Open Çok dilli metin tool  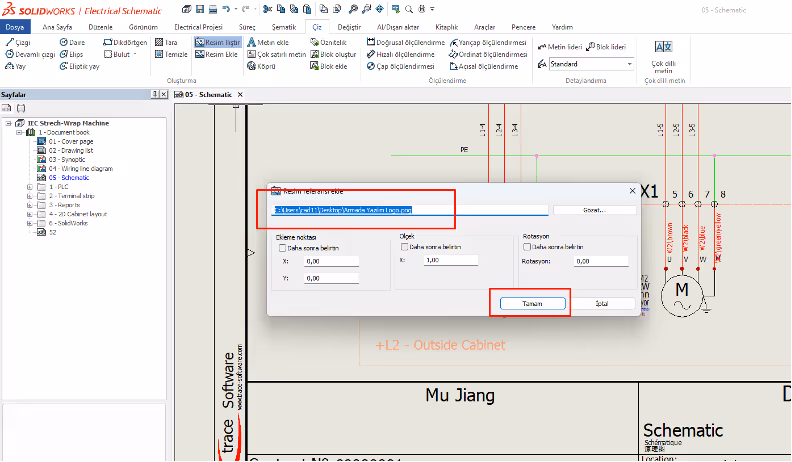click(663, 57)
